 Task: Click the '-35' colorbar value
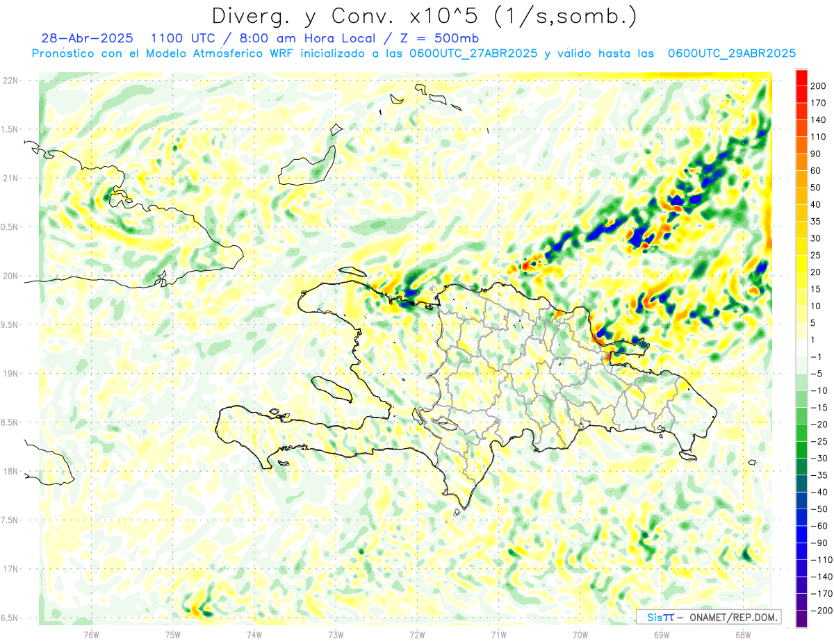click(819, 475)
